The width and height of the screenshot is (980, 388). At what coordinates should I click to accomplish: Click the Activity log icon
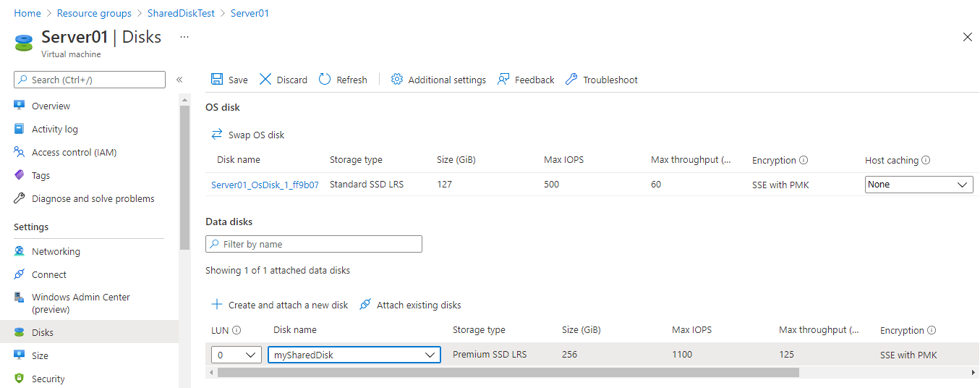(x=20, y=129)
